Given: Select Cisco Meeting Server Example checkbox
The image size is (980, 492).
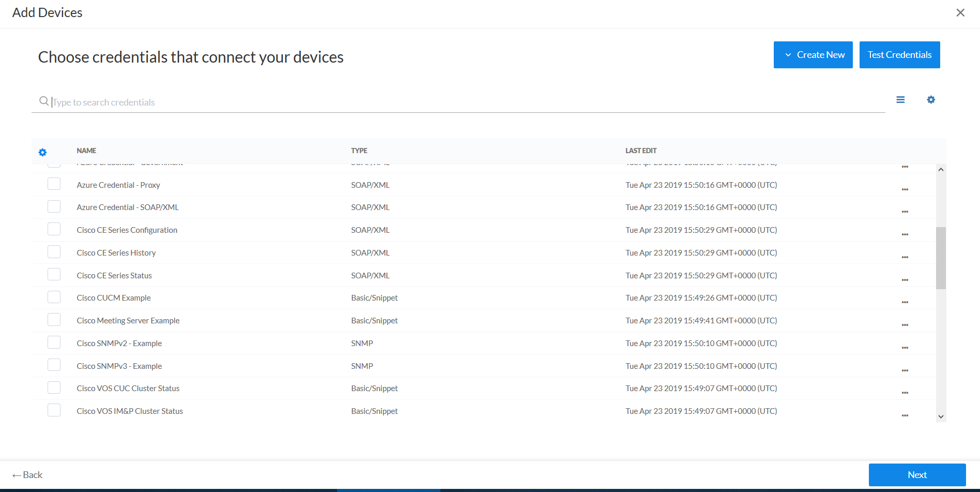Looking at the screenshot, I should tap(54, 320).
